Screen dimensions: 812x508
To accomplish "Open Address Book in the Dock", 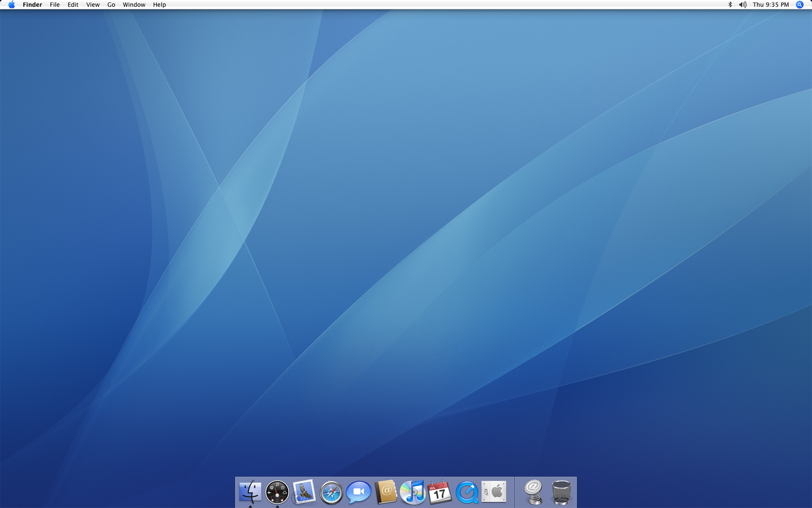I will point(386,492).
